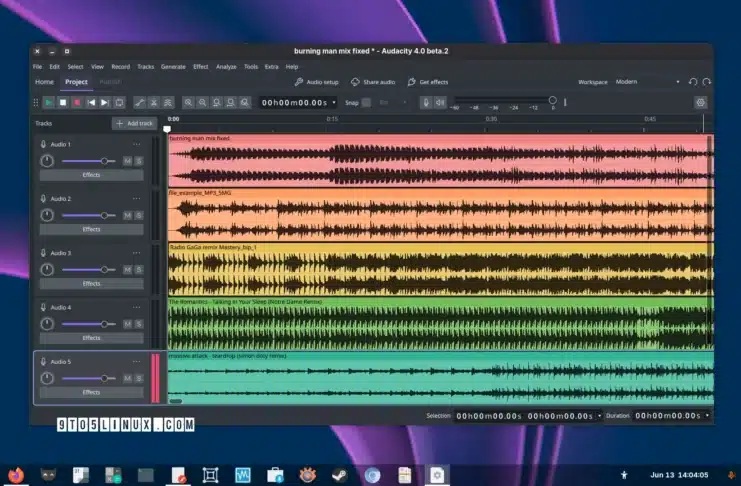Image resolution: width=741 pixels, height=486 pixels.
Task: Mute the Audio 2 track
Action: [x=128, y=216]
